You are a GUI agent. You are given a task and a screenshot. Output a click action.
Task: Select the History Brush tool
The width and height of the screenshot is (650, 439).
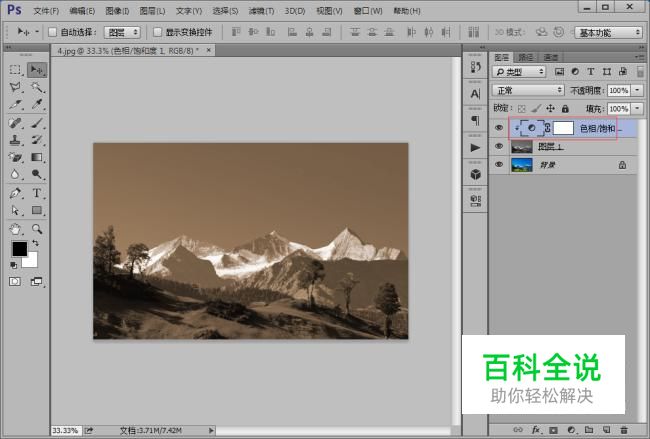pyautogui.click(x=37, y=140)
